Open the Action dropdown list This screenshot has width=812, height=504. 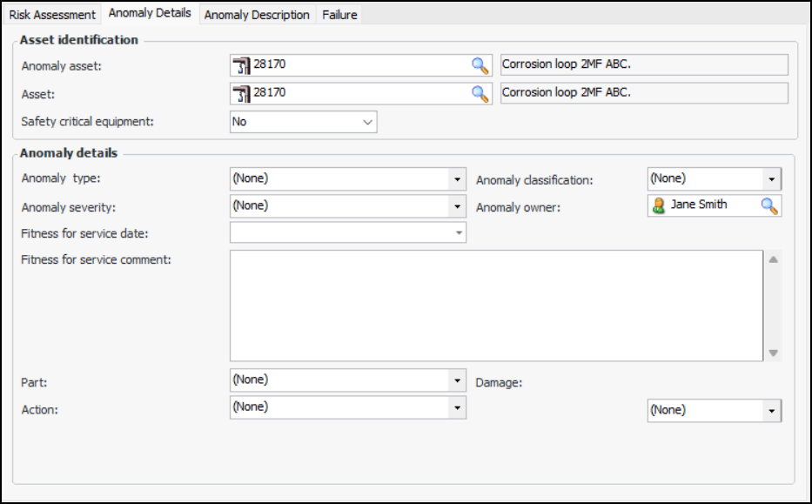[457, 407]
